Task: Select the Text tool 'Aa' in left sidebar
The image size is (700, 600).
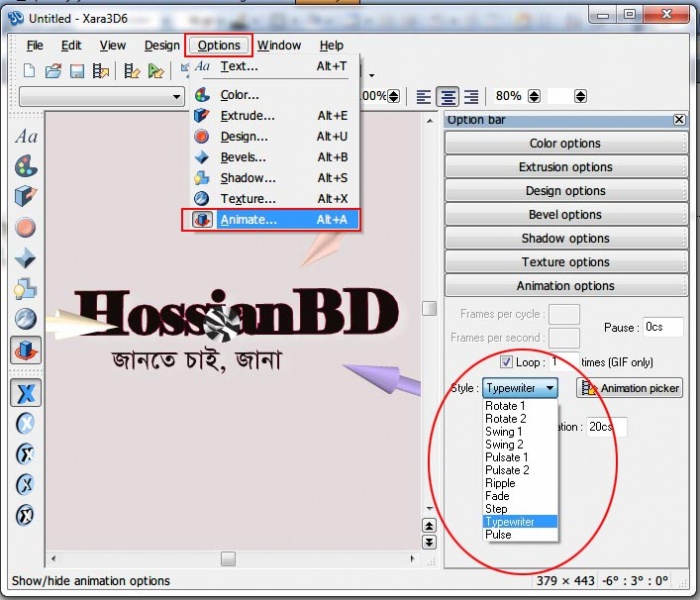Action: point(26,136)
